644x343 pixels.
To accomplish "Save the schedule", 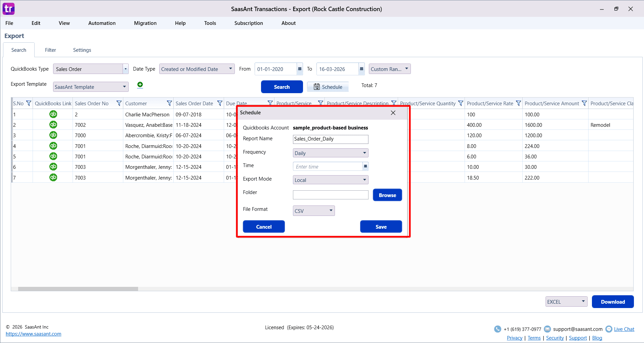I will tap(381, 227).
